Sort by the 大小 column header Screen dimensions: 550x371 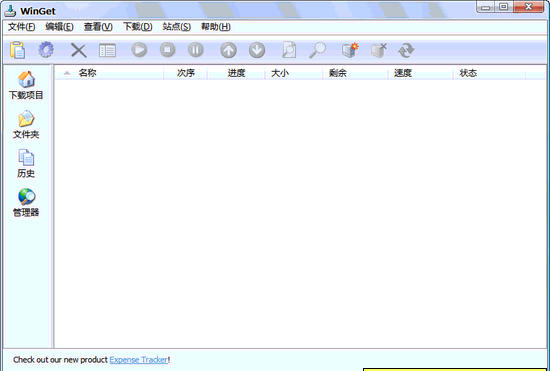pos(294,73)
